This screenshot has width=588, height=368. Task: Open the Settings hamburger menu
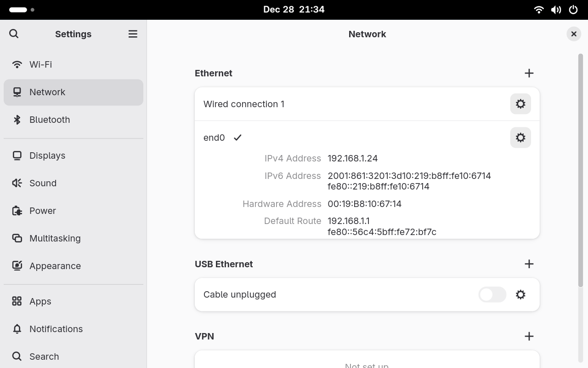[133, 34]
